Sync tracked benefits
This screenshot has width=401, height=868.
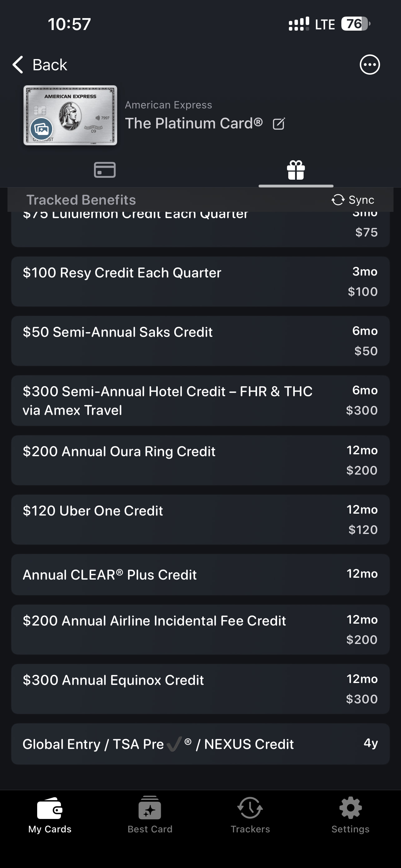353,200
